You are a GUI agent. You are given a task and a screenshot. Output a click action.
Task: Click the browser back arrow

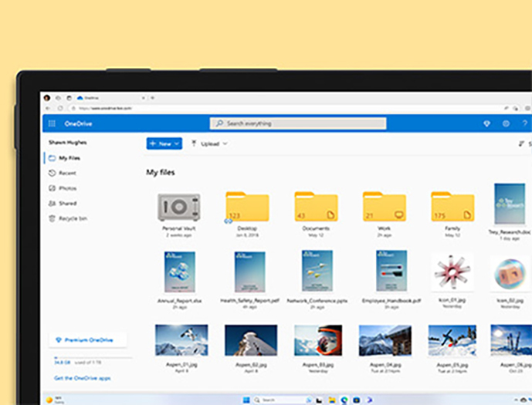(48, 108)
